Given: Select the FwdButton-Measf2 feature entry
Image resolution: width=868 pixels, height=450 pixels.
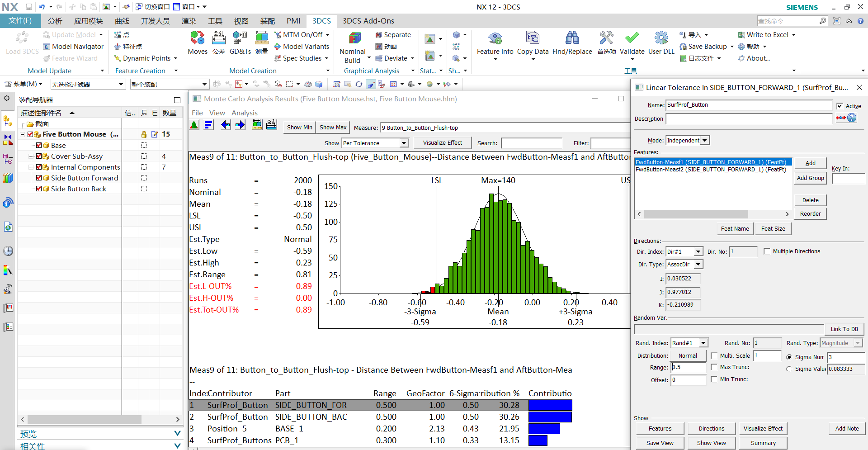Looking at the screenshot, I should (x=711, y=170).
